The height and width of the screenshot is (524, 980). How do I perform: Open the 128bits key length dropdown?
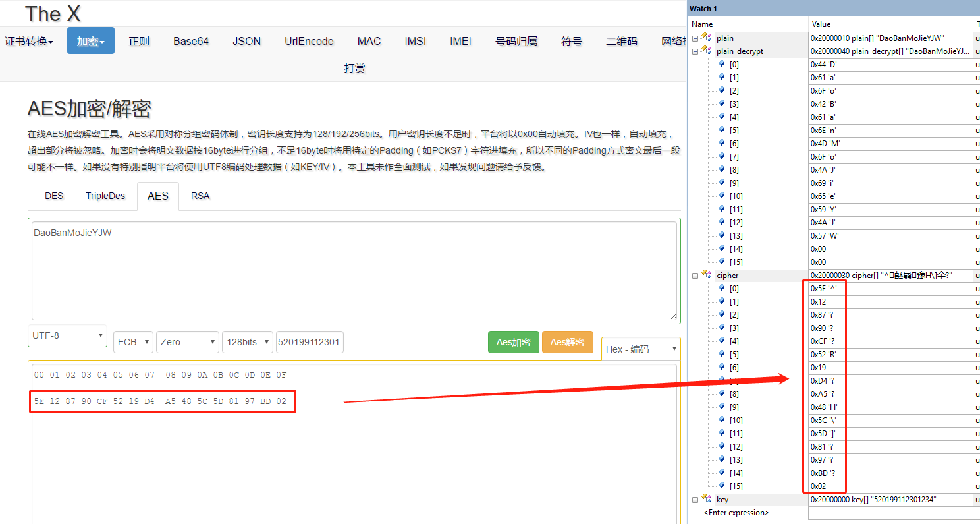coord(247,341)
